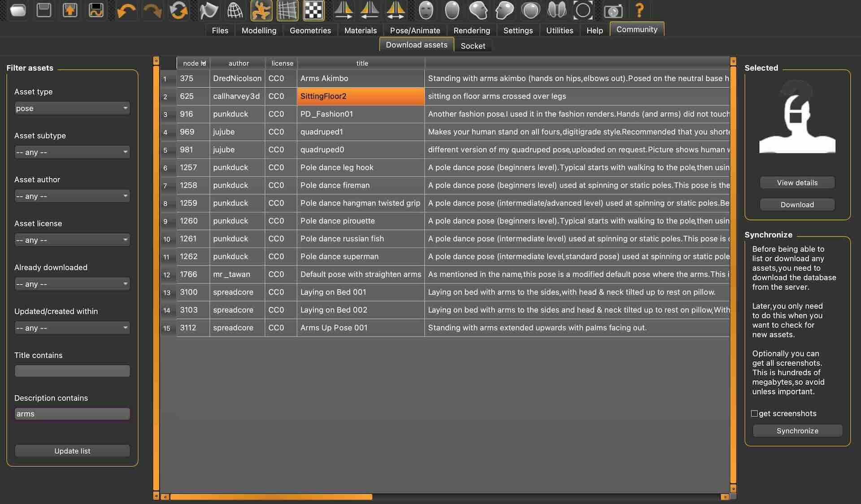Click the Title contains text field
Viewport: 861px width, 504px height.
(72, 371)
